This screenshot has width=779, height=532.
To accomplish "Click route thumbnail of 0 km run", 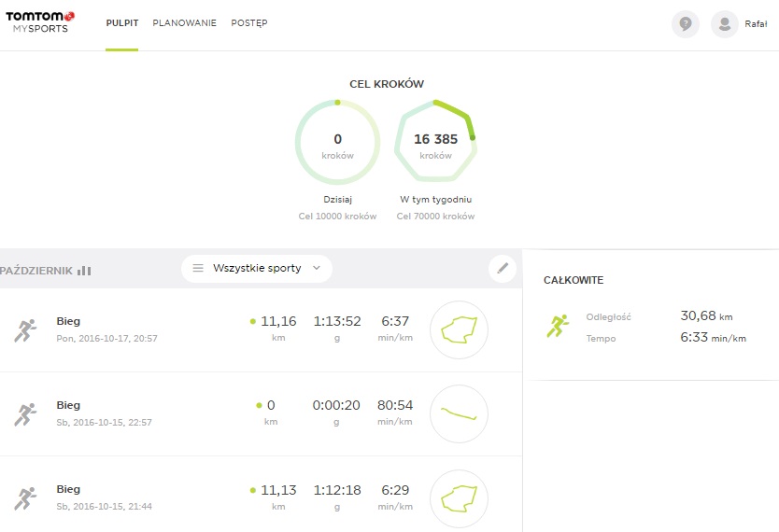I will 459,413.
